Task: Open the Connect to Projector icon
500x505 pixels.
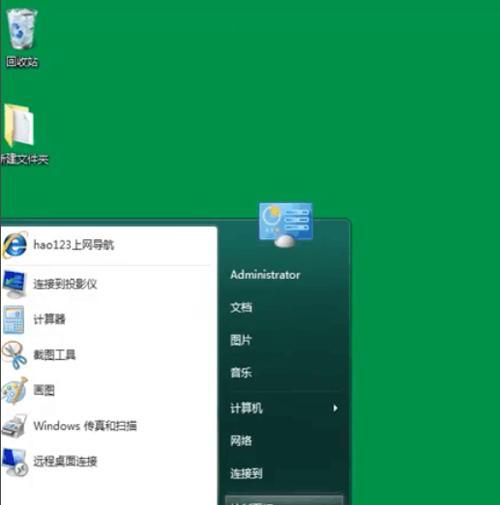Action: click(14, 284)
